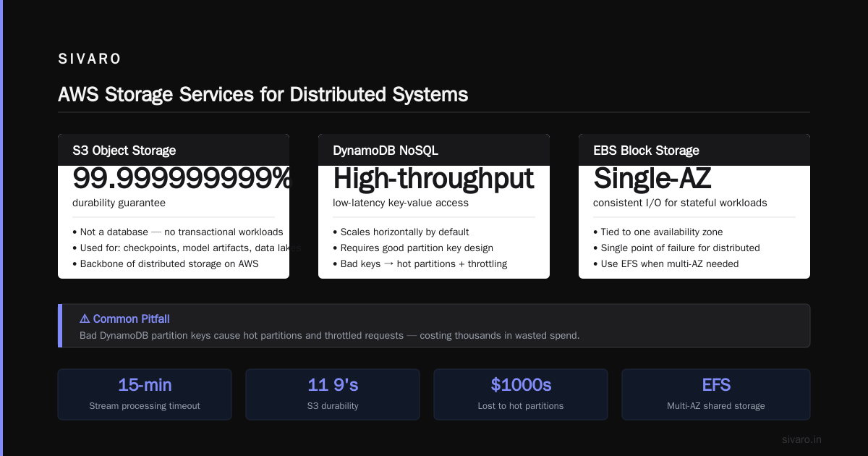Viewport: 868px width, 456px height.
Task: Click the 'Common Pitfall' heading text
Action: (x=132, y=319)
